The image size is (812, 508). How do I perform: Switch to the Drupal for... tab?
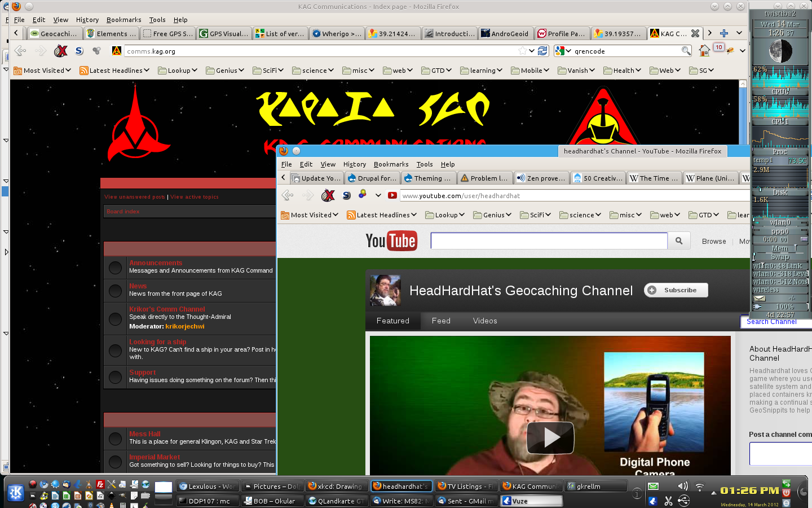pos(372,178)
